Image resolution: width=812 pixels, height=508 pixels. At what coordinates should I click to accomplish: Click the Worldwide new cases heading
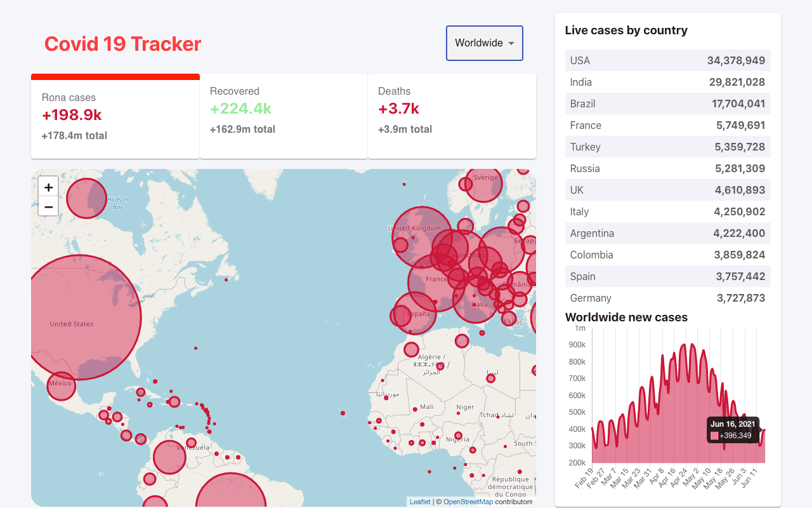point(626,317)
